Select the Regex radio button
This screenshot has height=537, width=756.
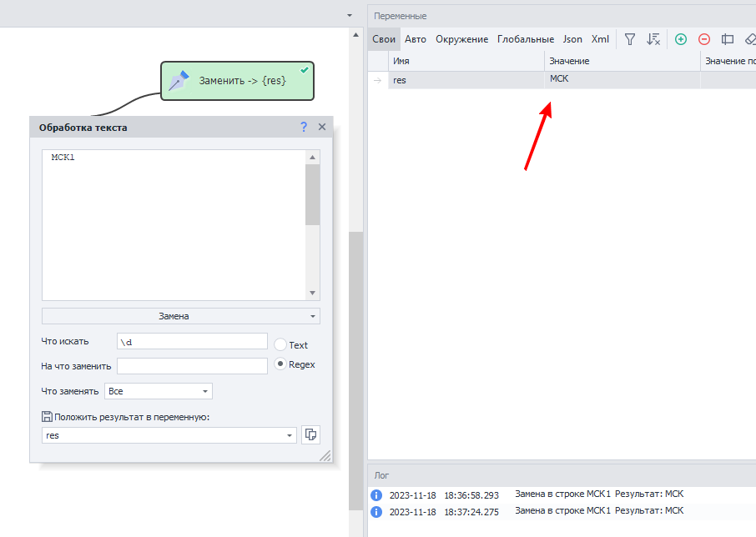[280, 364]
